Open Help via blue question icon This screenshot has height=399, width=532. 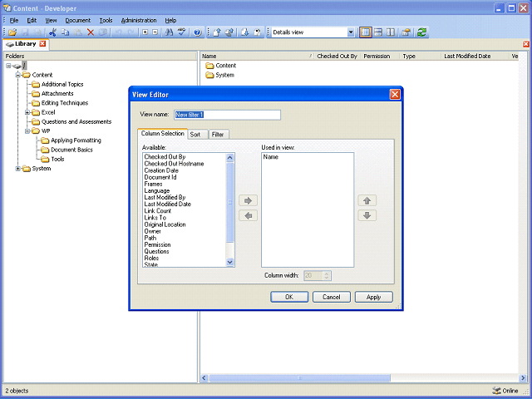(198, 32)
